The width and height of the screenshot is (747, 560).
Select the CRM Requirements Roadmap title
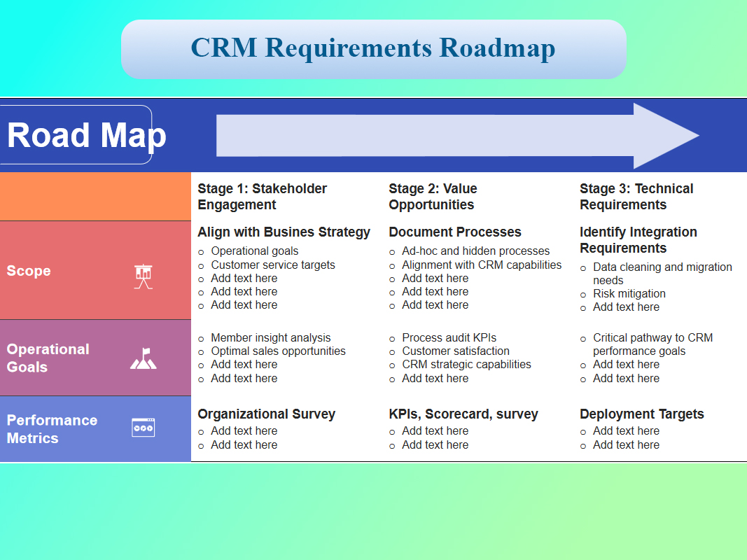[x=373, y=48]
